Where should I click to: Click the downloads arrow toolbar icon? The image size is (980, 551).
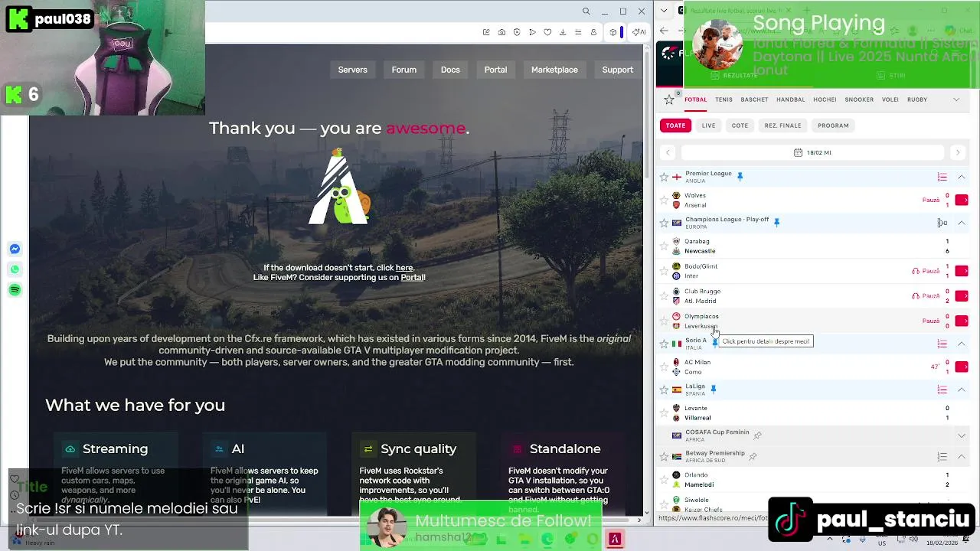pyautogui.click(x=563, y=32)
